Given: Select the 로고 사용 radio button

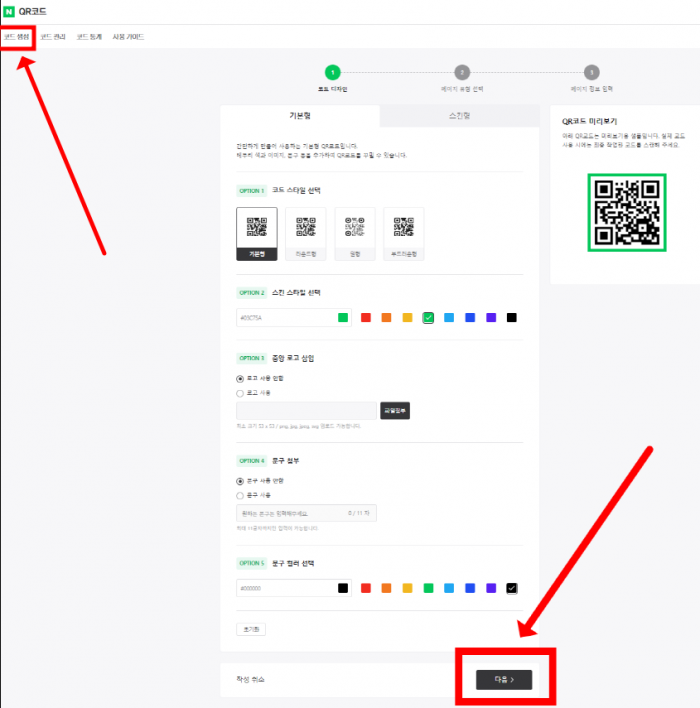Looking at the screenshot, I should (241, 393).
